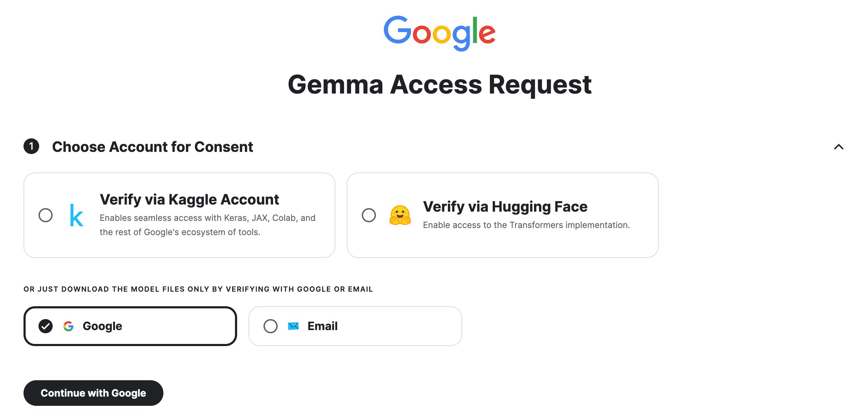Viewport: 868px width, 419px height.
Task: Click the checked Google radio button
Action: (46, 326)
